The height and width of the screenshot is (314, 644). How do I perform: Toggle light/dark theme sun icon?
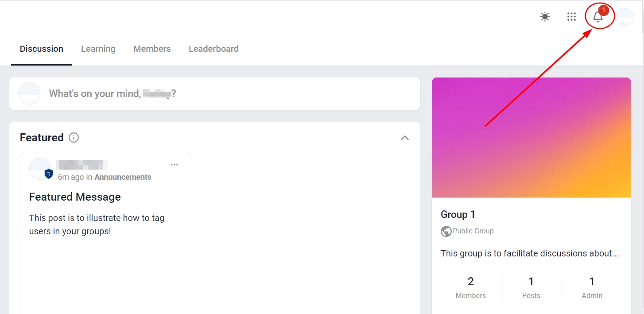point(545,17)
